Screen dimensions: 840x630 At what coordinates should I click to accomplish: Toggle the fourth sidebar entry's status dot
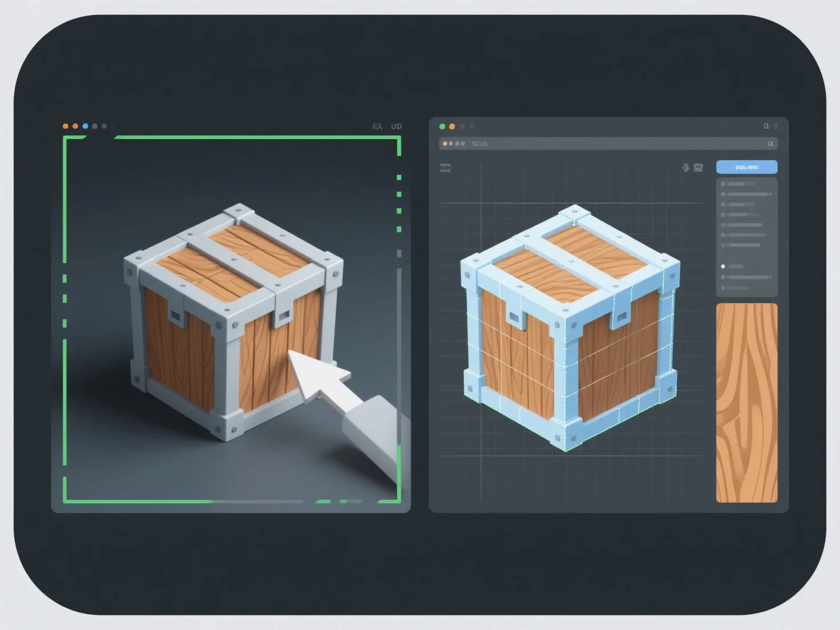click(x=724, y=215)
